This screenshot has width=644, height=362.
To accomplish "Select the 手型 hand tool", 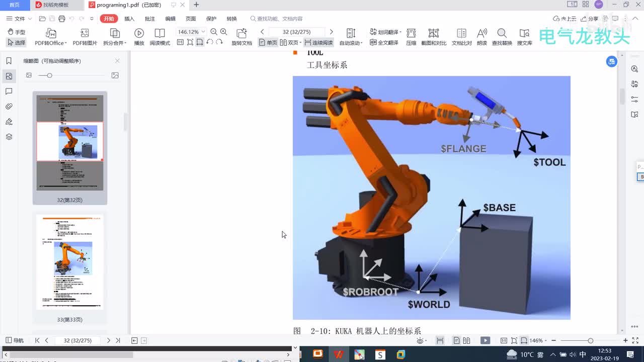I will point(17,32).
